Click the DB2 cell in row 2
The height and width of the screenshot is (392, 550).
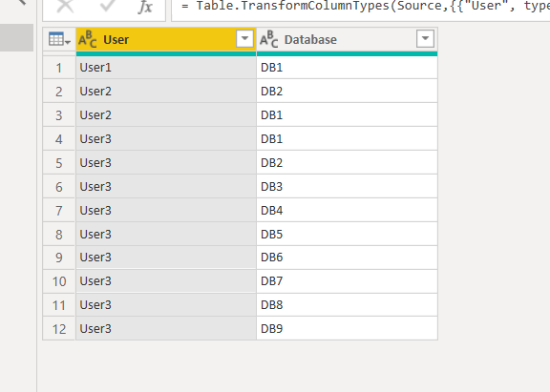coord(347,92)
